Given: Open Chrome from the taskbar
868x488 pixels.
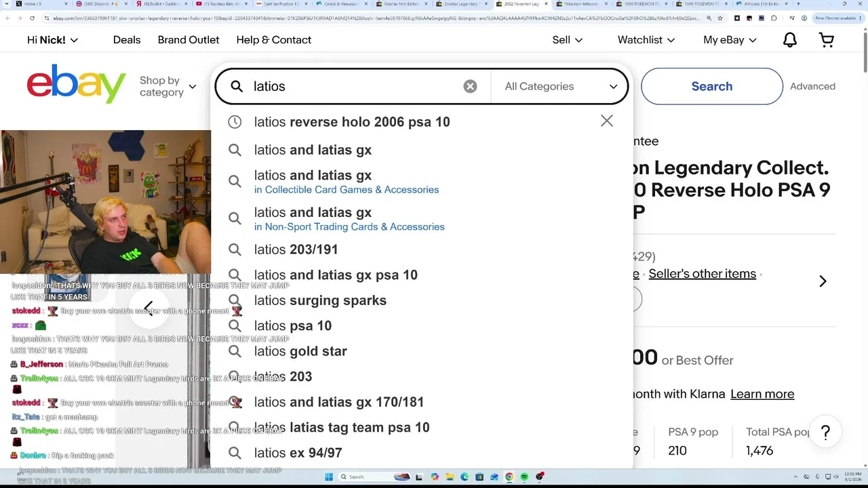Looking at the screenshot, I should (x=509, y=476).
